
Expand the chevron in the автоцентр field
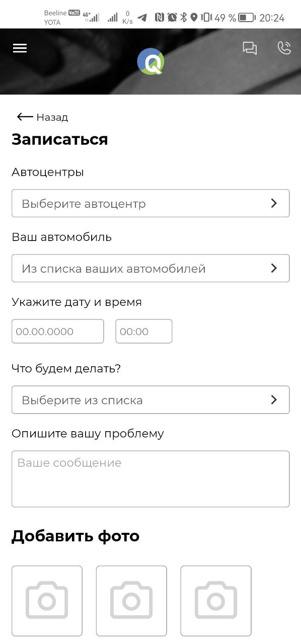274,203
